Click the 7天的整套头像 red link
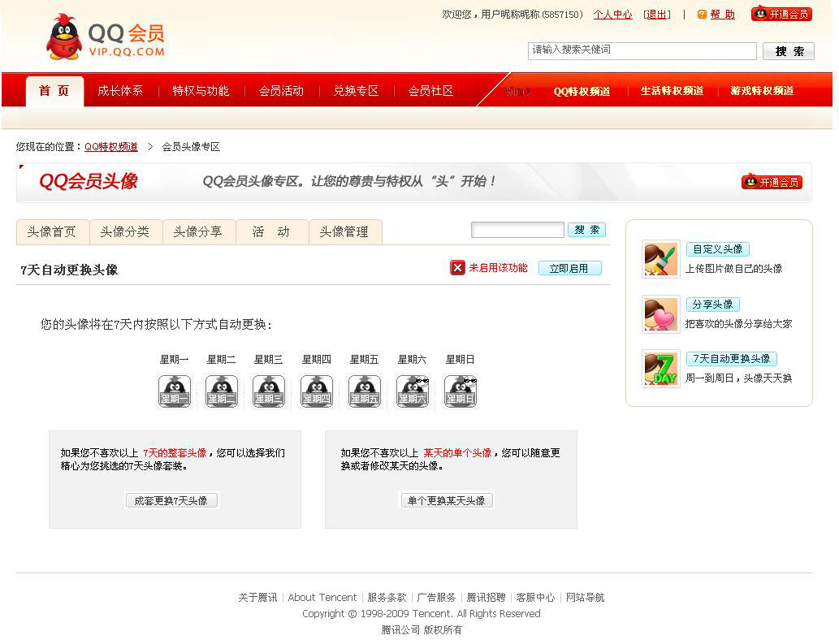The height and width of the screenshot is (644, 839). coord(175,453)
